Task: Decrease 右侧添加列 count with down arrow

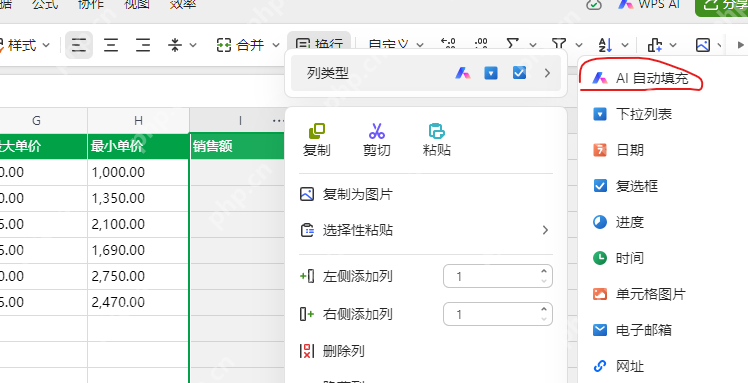Action: 544,319
